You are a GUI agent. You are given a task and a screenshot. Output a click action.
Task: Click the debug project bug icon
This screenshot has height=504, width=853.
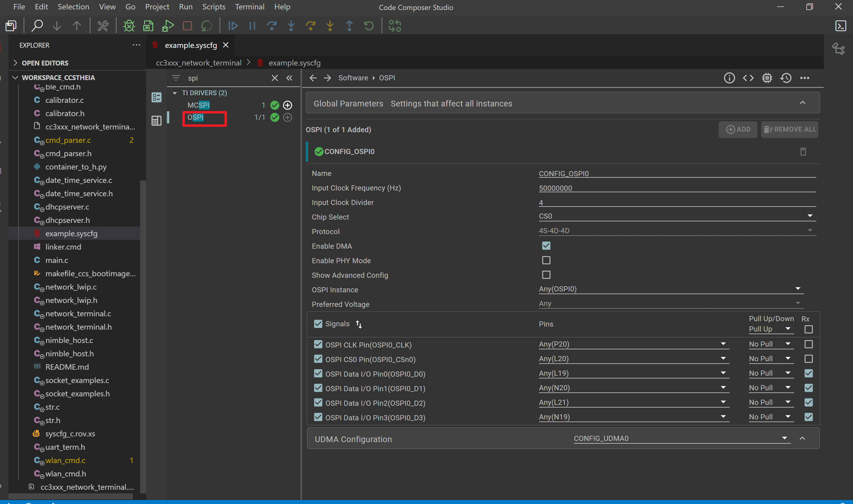[x=129, y=26]
